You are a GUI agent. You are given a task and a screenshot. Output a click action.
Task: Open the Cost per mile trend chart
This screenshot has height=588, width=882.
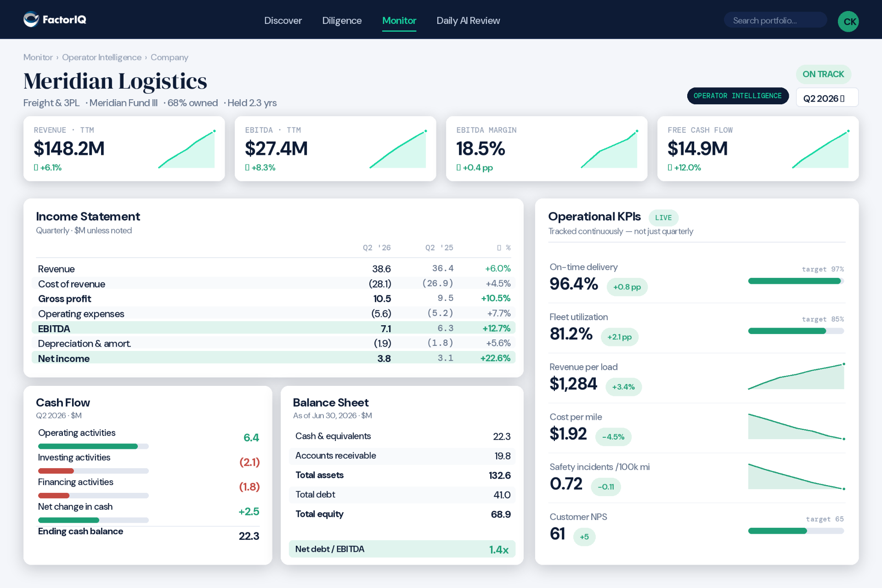click(797, 426)
